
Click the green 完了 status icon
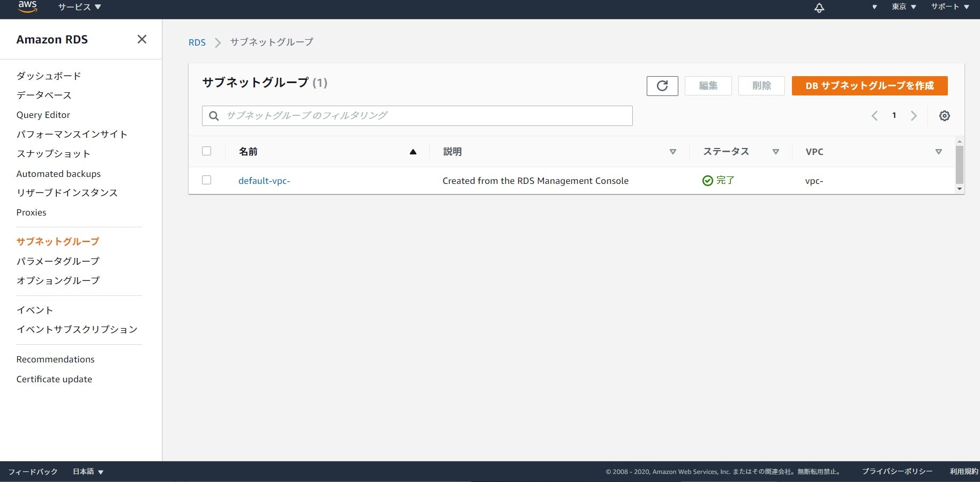coord(707,181)
